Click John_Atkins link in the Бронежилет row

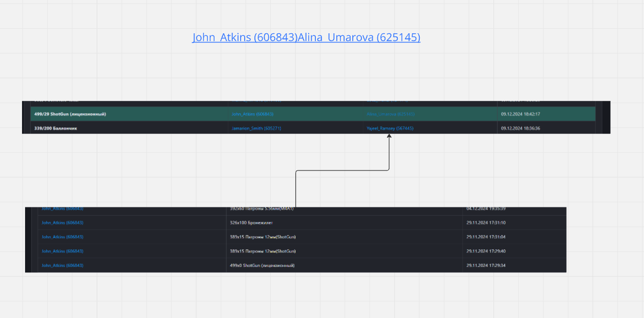click(62, 223)
